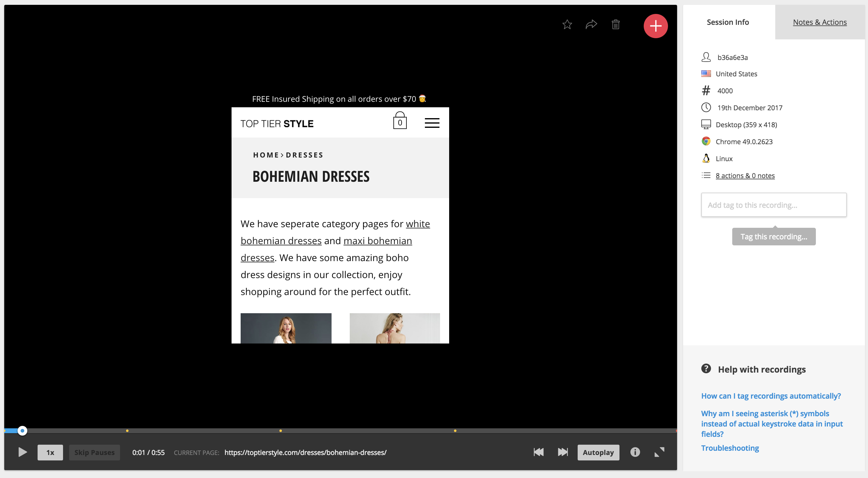Screen dimensions: 868x478
Task: Click the first yellow timeline marker
Action: tap(127, 431)
